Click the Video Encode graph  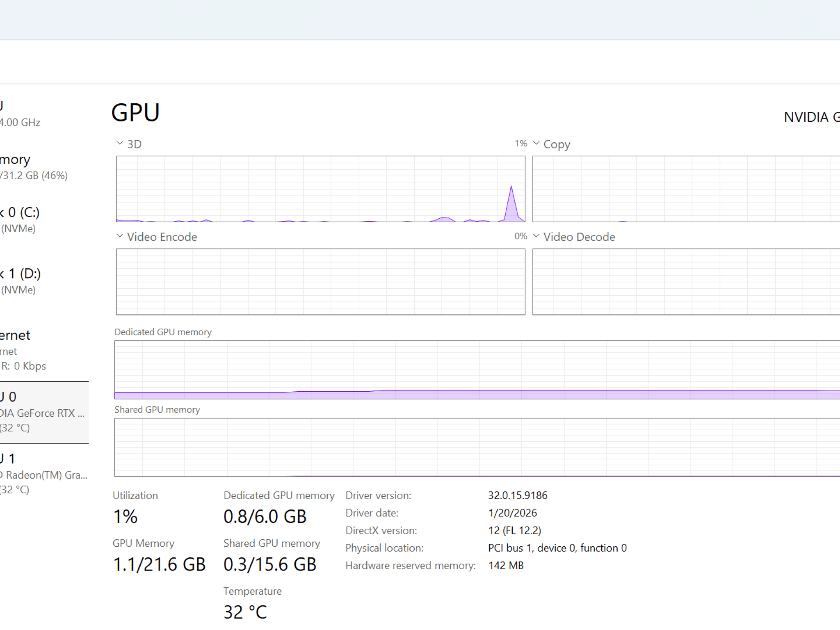tap(320, 282)
